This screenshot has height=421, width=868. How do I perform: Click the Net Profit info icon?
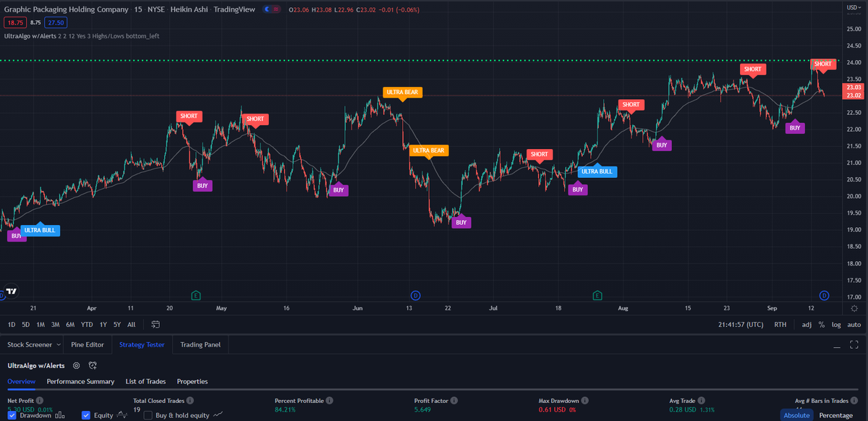coord(40,400)
